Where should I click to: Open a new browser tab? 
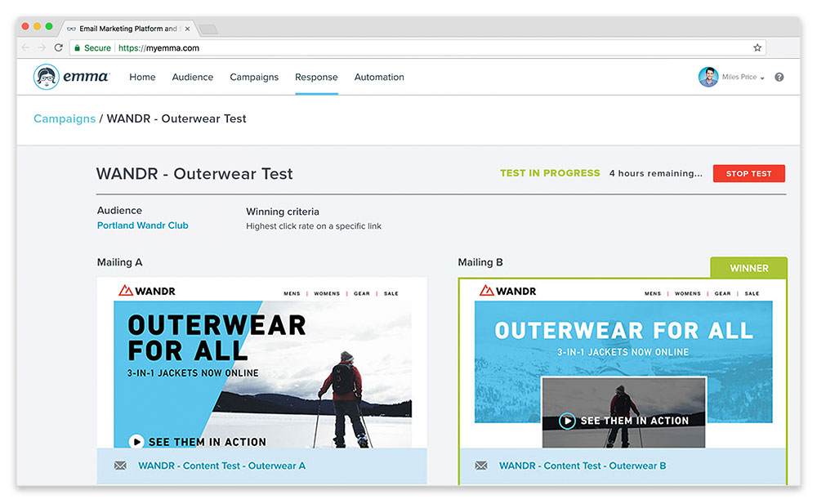tap(208, 29)
